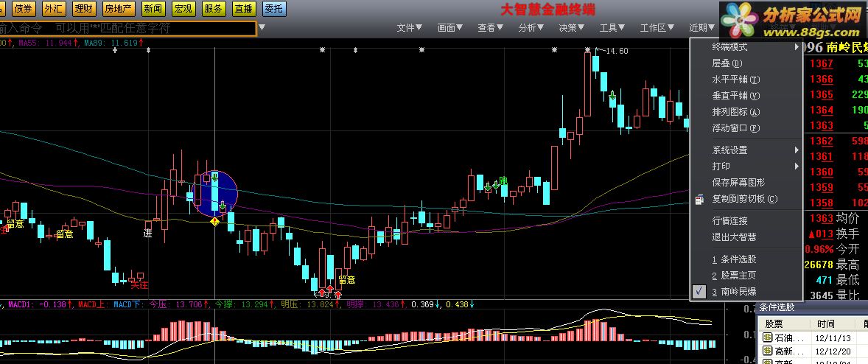The height and width of the screenshot is (364, 868).
Task: Open the 直播 section
Action: coord(244,8)
